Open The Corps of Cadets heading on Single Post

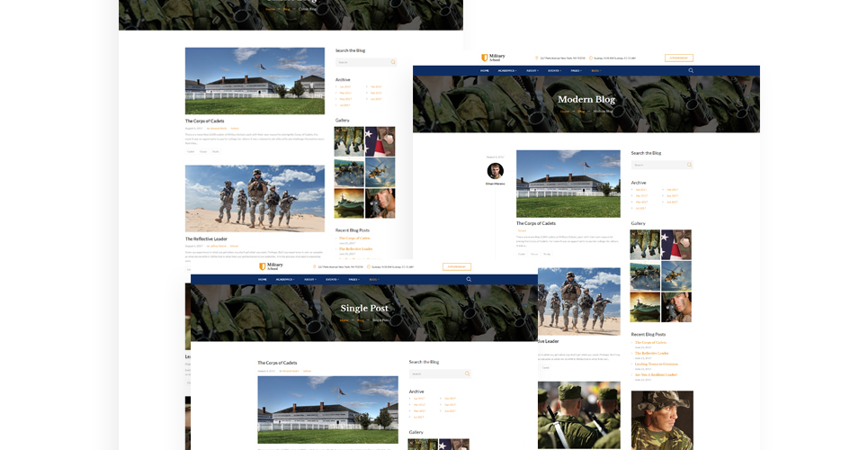pyautogui.click(x=277, y=363)
